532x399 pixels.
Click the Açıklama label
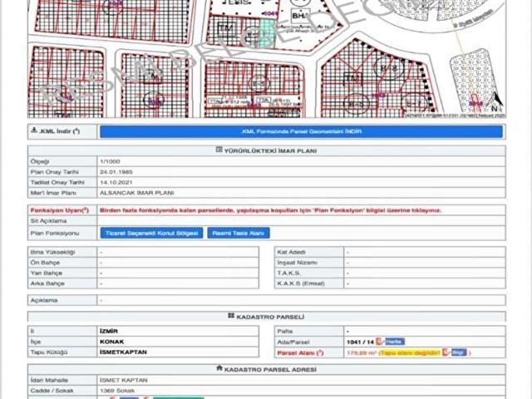pyautogui.click(x=44, y=301)
